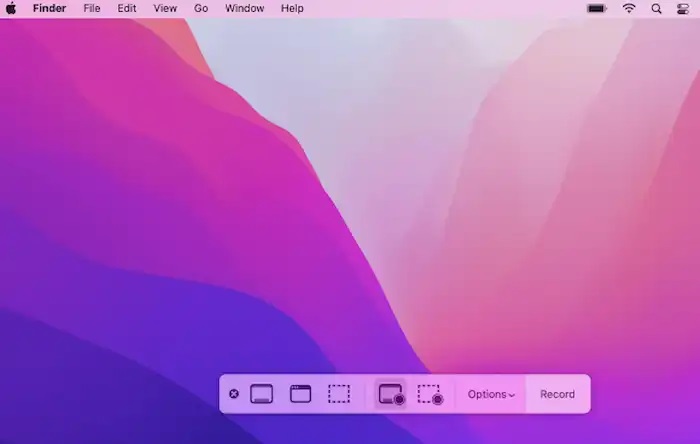This screenshot has width=700, height=444.
Task: Open the Wi-Fi status menu
Action: [x=629, y=8]
